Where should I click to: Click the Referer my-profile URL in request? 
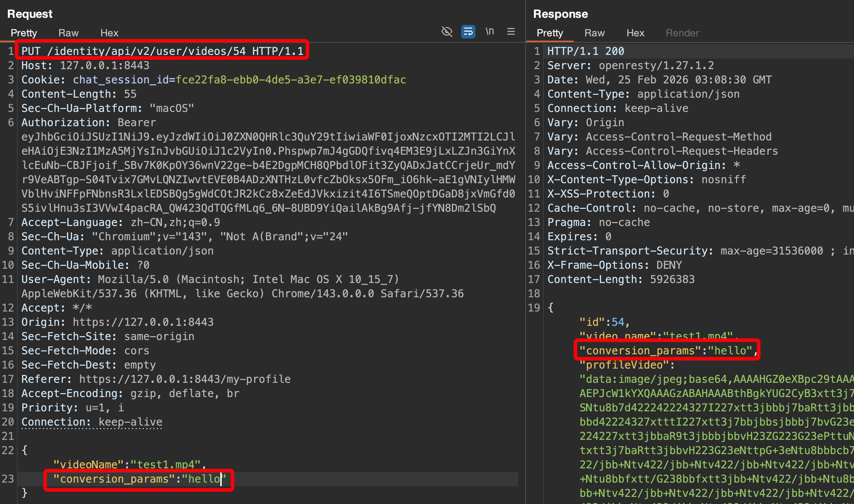click(185, 379)
